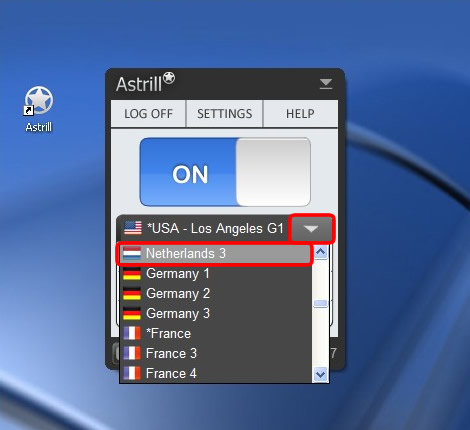This screenshot has width=470, height=430.
Task: Click the France 4 flag icon
Action: click(132, 373)
